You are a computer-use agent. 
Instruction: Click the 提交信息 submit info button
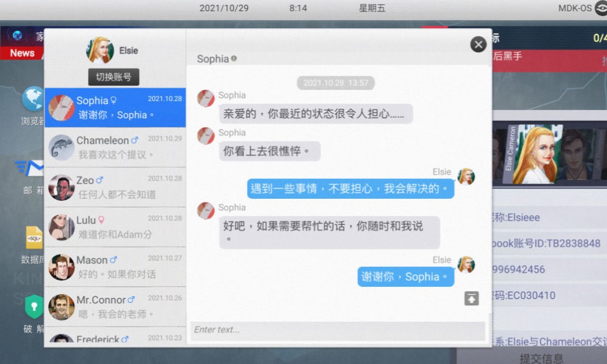(x=541, y=357)
